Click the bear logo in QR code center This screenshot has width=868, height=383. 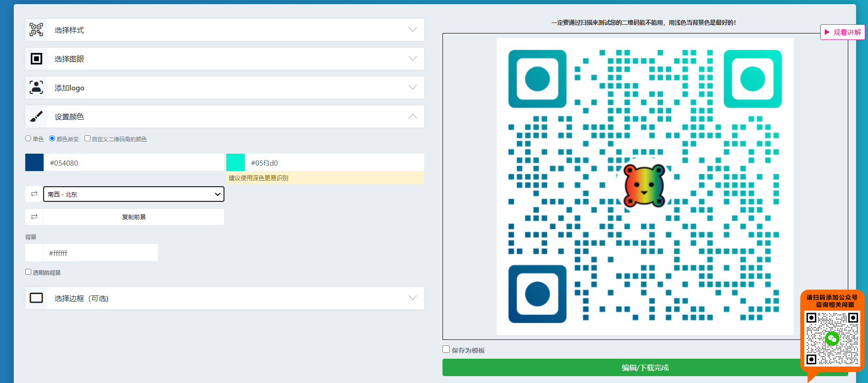point(644,185)
